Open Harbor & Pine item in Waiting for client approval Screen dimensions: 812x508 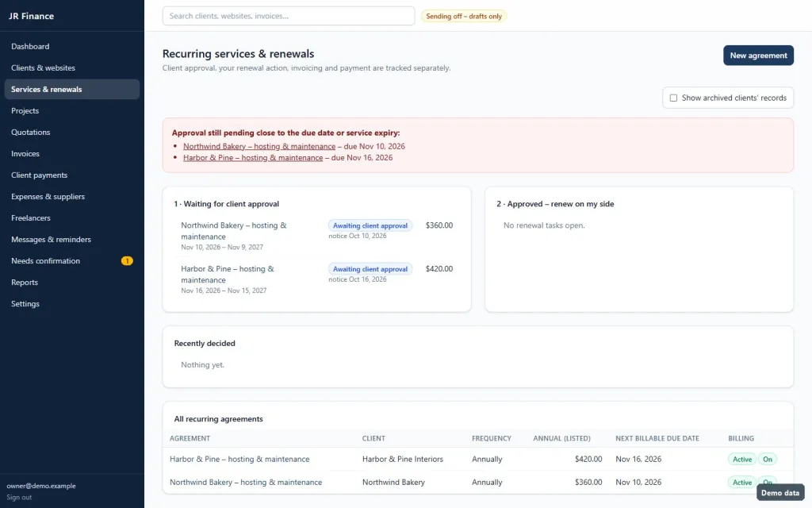point(228,274)
